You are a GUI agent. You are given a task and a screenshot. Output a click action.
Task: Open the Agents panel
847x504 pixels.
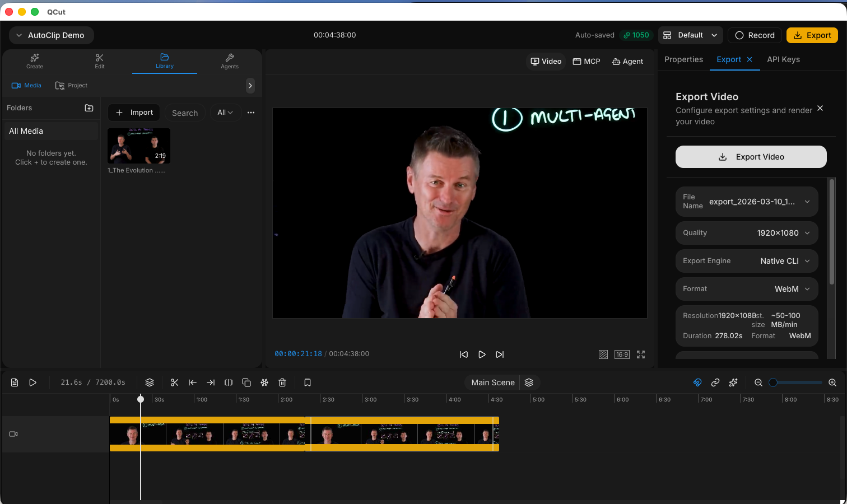click(229, 61)
